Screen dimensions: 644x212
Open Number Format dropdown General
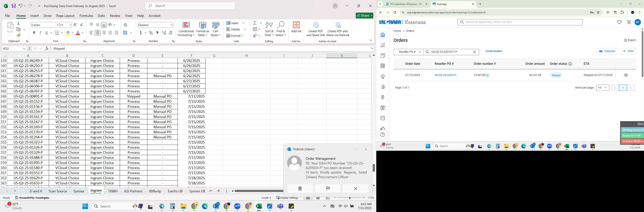tap(171, 25)
